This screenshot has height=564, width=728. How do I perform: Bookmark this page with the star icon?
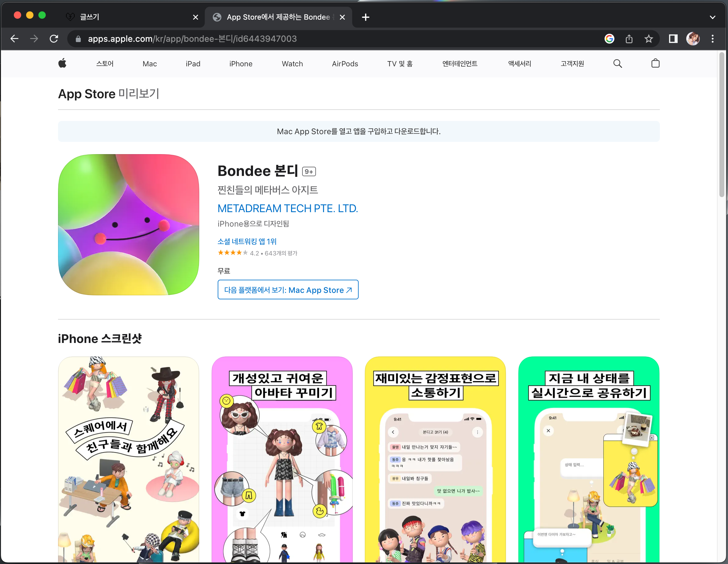click(648, 39)
